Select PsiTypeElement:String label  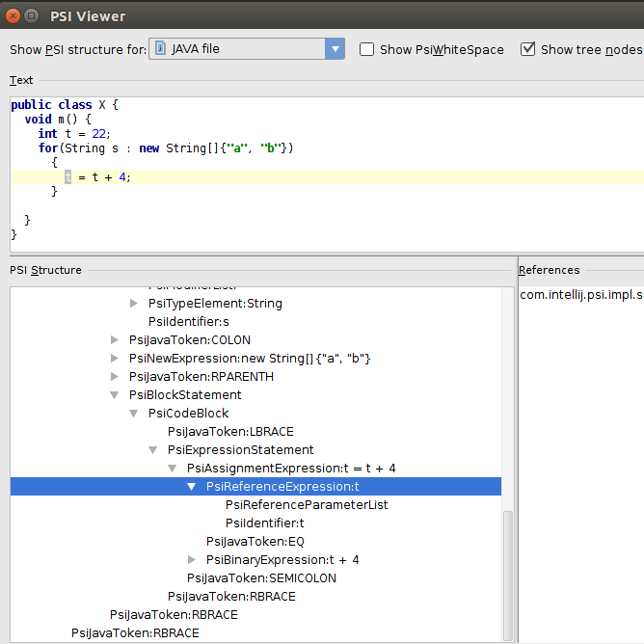(x=215, y=304)
